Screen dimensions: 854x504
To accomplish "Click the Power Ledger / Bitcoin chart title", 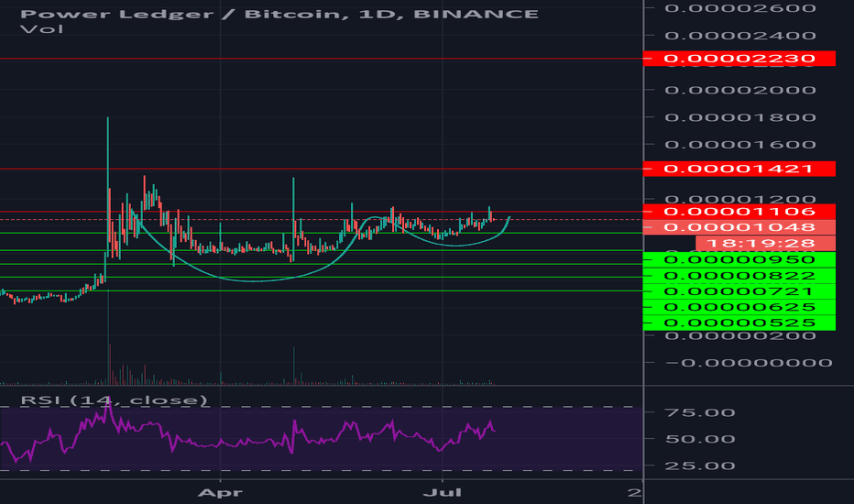I will 279,14.
